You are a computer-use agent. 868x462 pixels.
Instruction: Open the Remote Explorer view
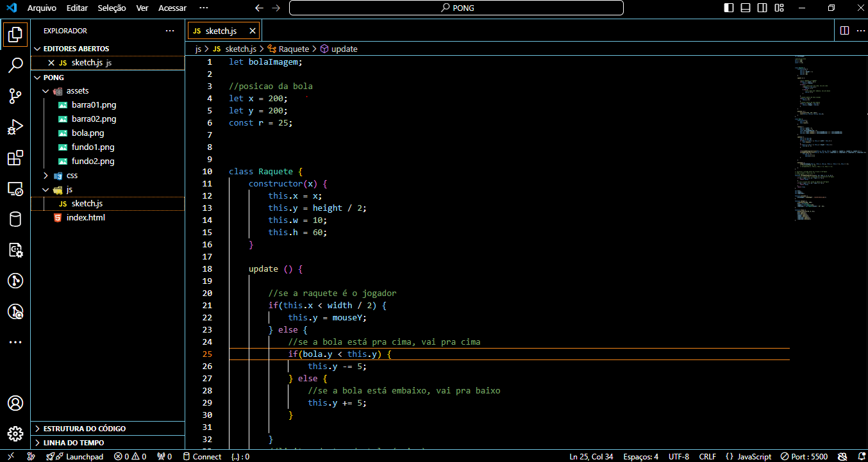pyautogui.click(x=15, y=188)
